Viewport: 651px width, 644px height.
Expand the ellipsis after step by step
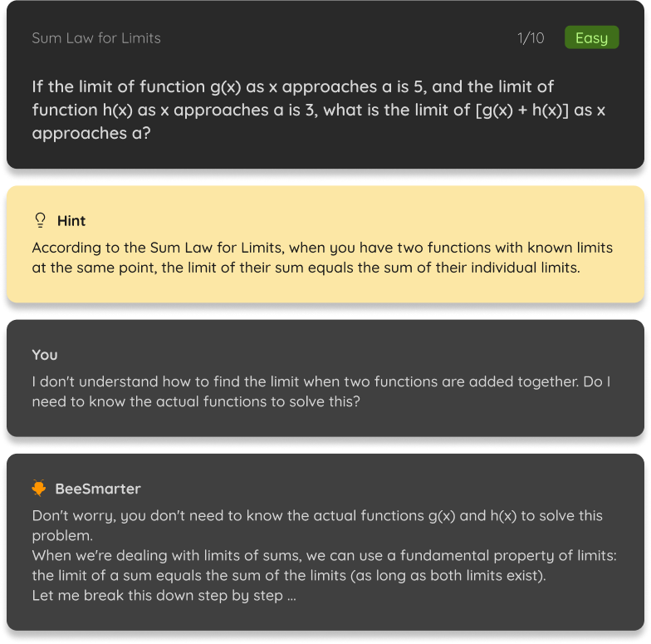[292, 597]
